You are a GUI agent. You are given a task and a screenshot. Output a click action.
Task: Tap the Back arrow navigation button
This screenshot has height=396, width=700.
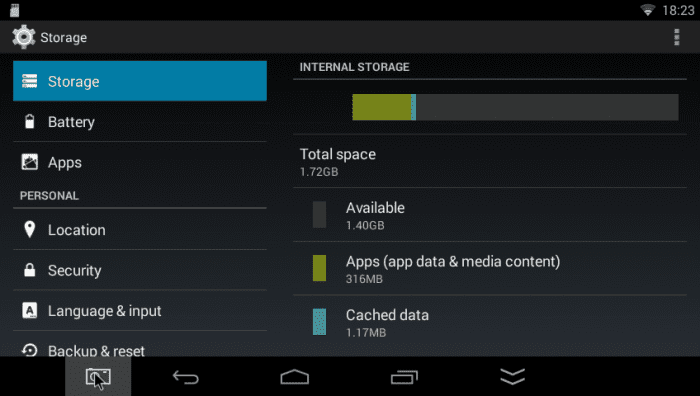point(186,377)
